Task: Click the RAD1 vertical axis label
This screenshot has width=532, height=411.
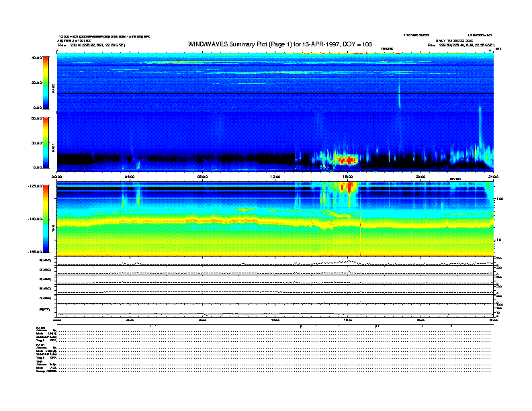Action: click(x=53, y=147)
